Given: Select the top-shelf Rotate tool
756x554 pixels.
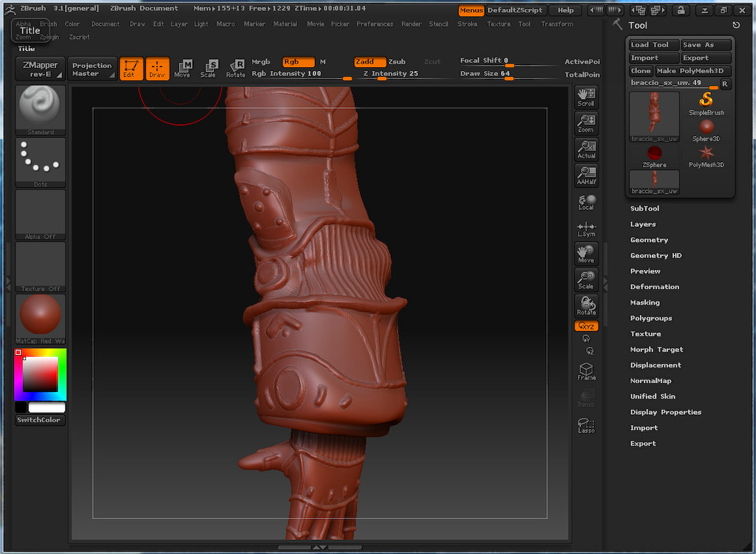Looking at the screenshot, I should (236, 69).
